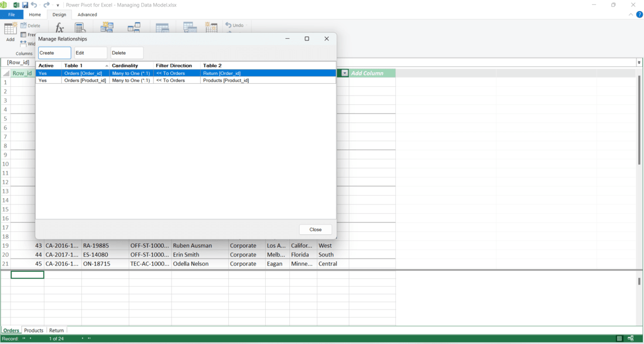Image resolution: width=644 pixels, height=344 pixels.
Task: Select the Orders sheet tab
Action: pyautogui.click(x=11, y=331)
